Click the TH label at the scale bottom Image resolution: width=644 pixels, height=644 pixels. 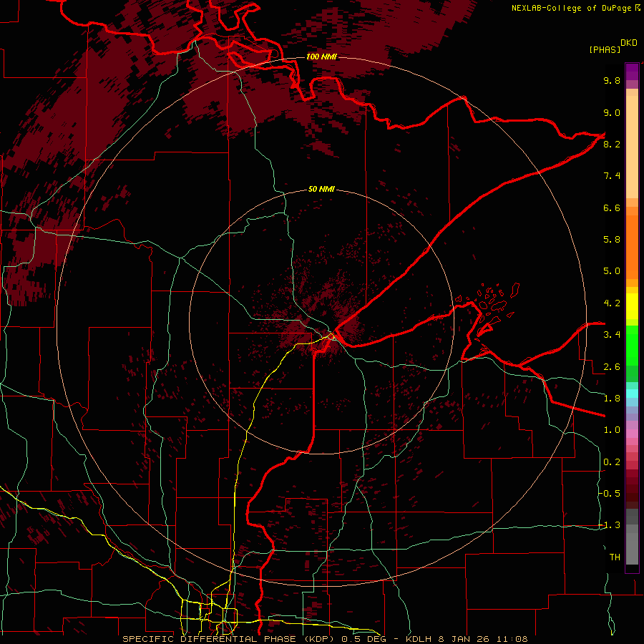click(x=615, y=557)
